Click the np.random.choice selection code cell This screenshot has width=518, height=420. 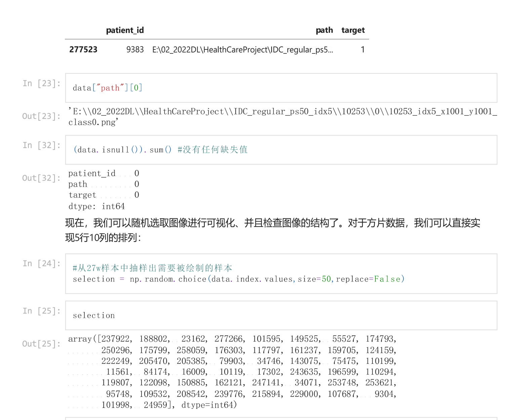click(x=281, y=273)
